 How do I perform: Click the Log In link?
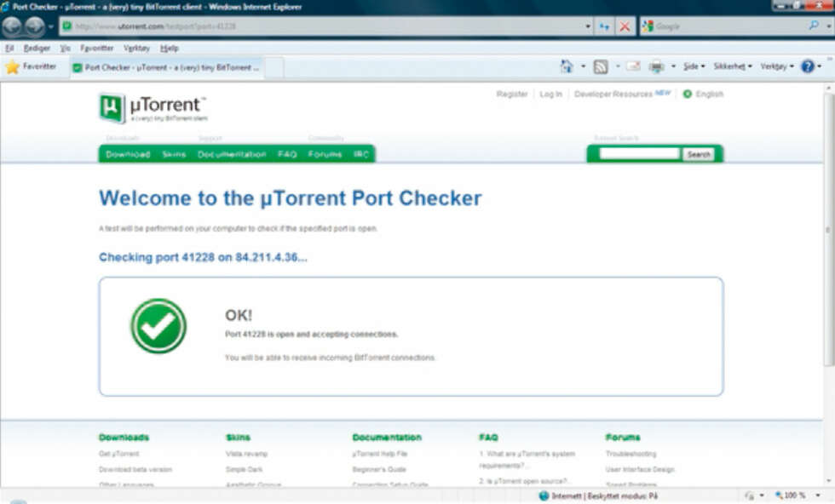pos(550,94)
